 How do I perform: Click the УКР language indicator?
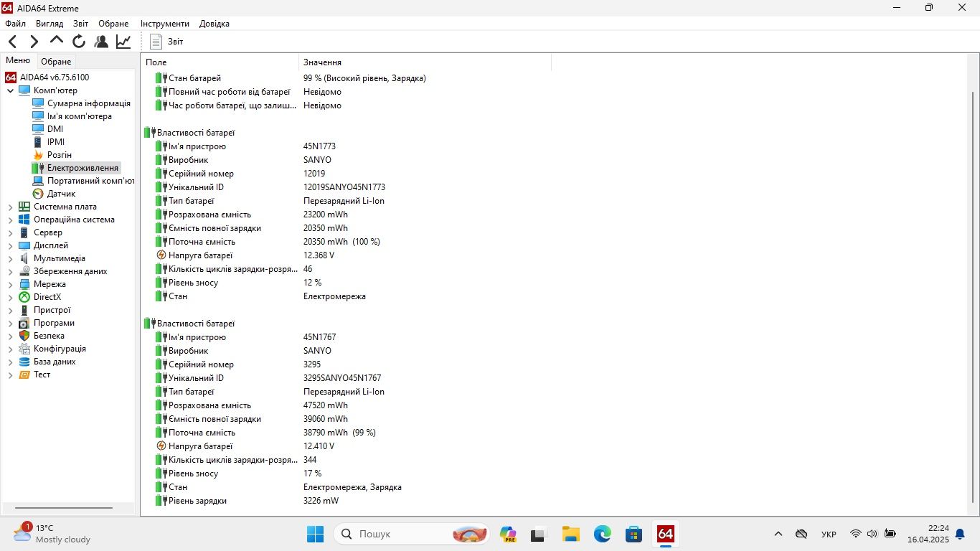click(829, 534)
